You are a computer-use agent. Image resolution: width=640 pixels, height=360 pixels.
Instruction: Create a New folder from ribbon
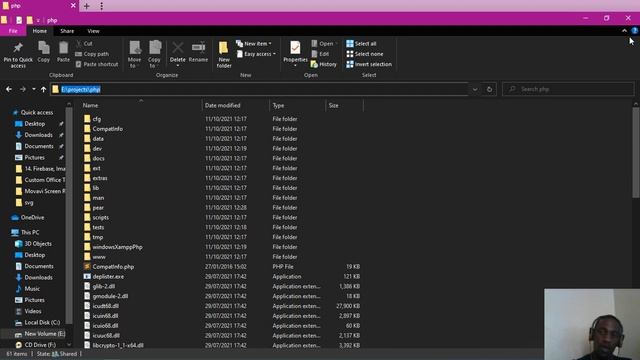point(224,54)
